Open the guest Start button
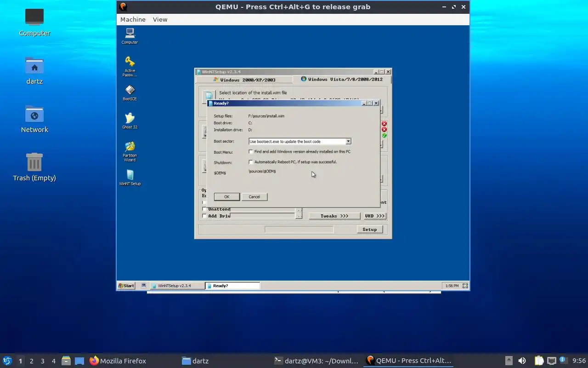This screenshot has width=588, height=368. pos(126,286)
